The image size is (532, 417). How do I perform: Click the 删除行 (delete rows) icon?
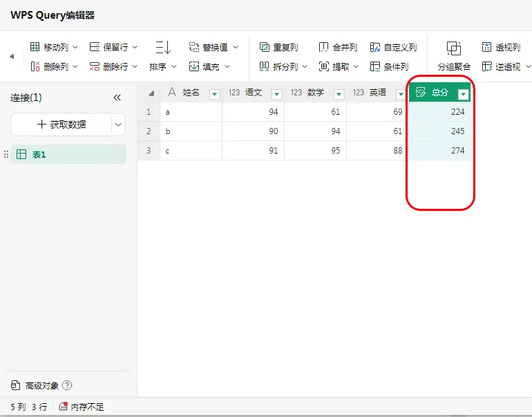click(x=95, y=66)
